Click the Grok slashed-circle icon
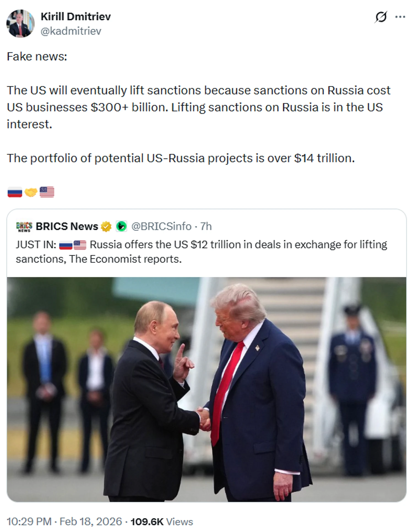The image size is (413, 532). [x=381, y=17]
